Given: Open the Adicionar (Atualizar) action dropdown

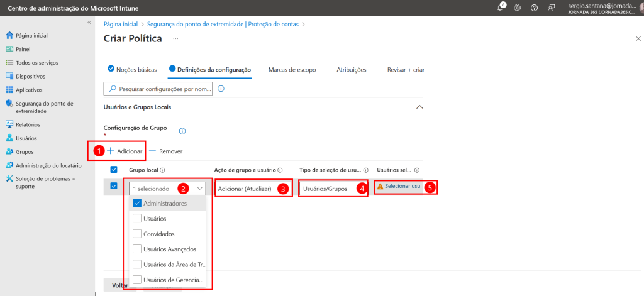Looking at the screenshot, I should point(253,189).
